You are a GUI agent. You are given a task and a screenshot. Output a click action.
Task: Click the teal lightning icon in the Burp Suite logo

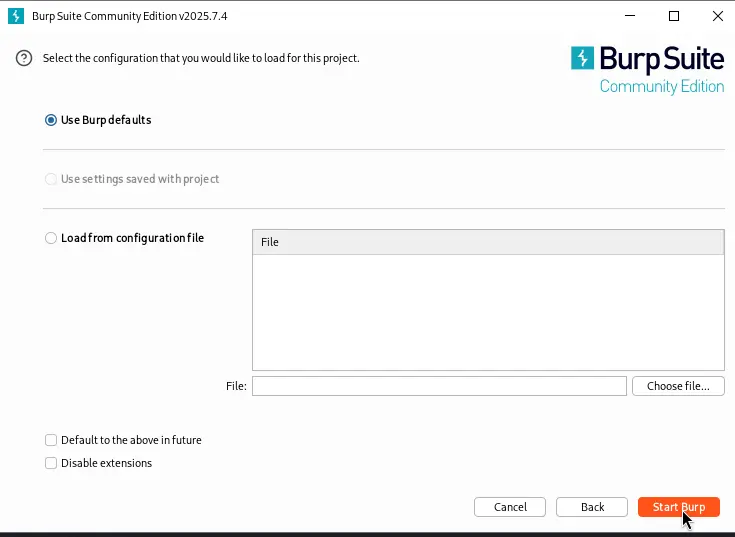click(582, 58)
